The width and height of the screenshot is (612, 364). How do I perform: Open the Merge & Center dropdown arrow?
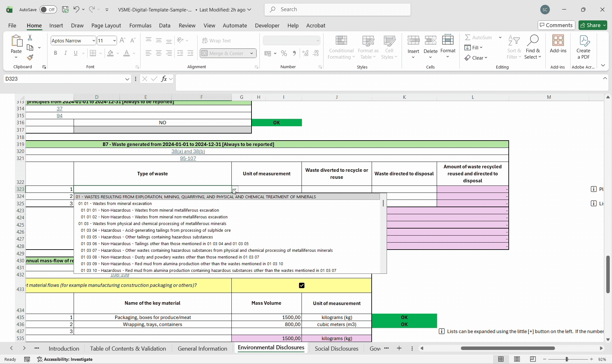point(252,53)
